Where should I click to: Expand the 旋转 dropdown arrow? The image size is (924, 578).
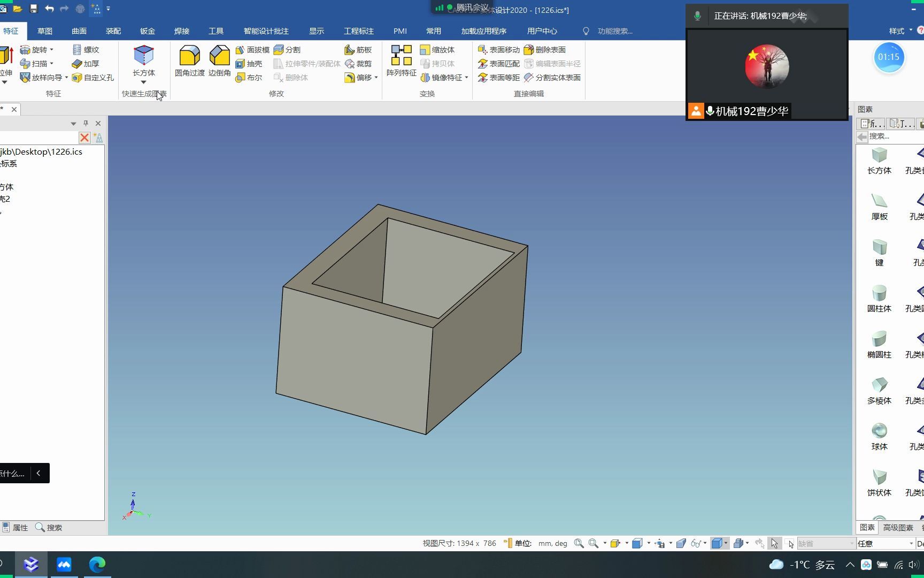click(x=52, y=50)
